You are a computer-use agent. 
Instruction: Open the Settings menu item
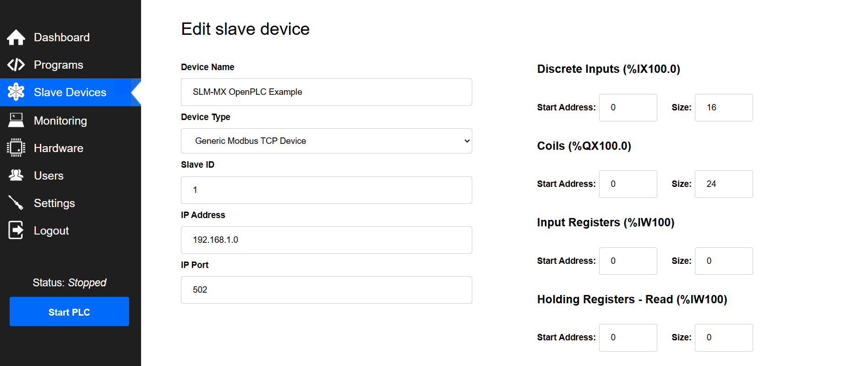[54, 203]
